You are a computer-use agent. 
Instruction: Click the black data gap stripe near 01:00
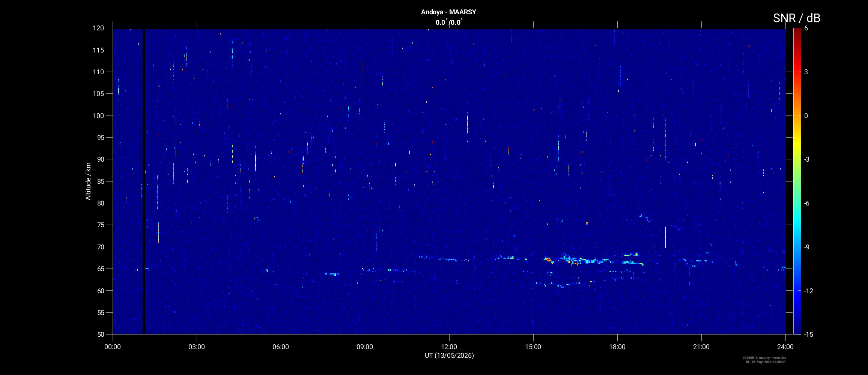point(143,181)
